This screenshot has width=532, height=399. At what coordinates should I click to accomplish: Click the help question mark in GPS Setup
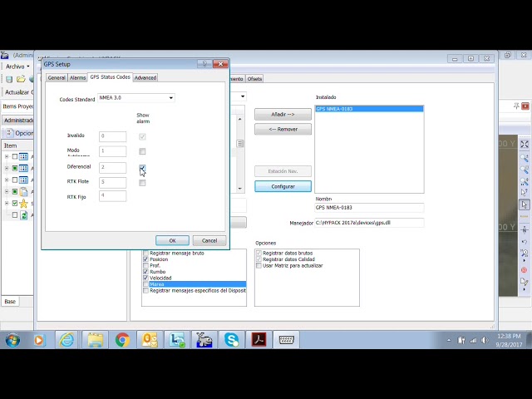click(204, 64)
